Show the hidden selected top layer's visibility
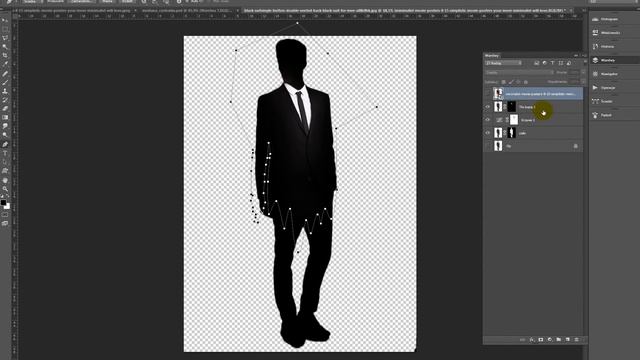The image size is (640, 360). pos(488,93)
